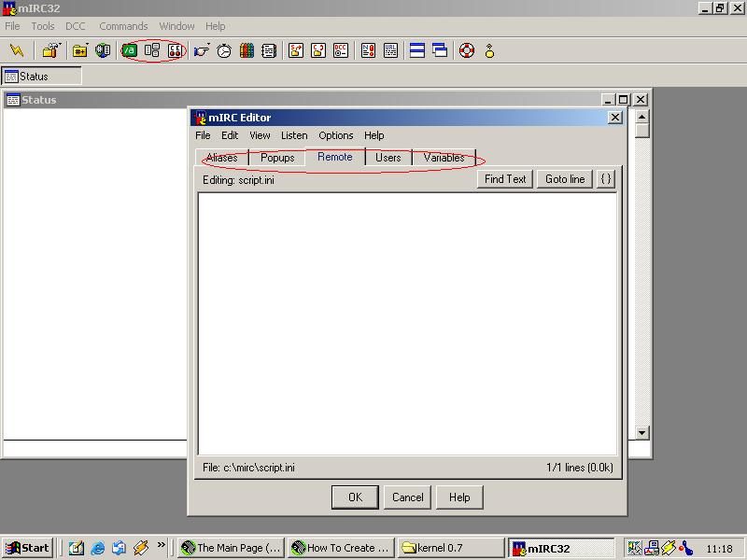This screenshot has width=747, height=560.
Task: Open the Channels folder icon
Action: click(80, 50)
